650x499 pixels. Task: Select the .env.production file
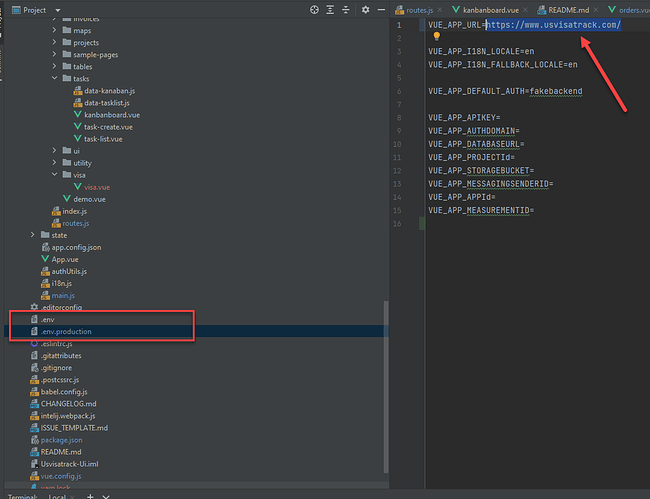coord(66,332)
